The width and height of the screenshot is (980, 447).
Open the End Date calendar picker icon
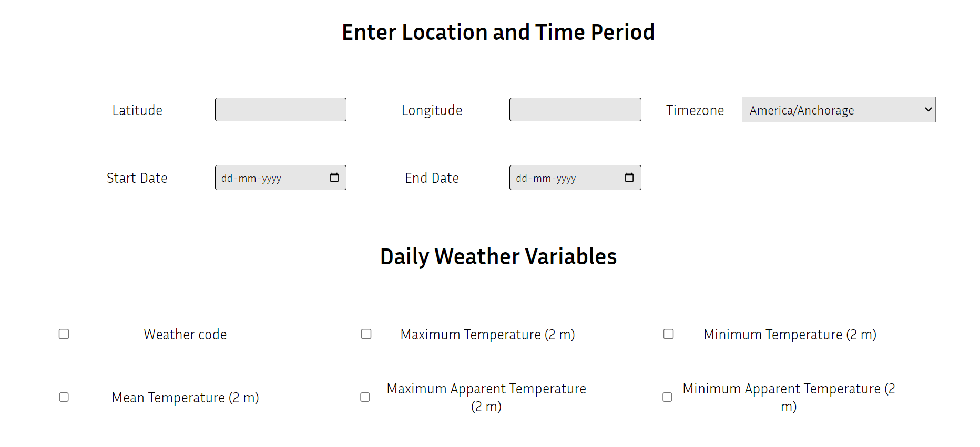click(x=629, y=178)
